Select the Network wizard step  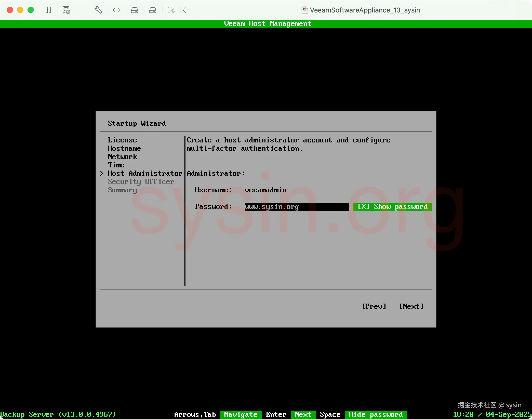[122, 156]
